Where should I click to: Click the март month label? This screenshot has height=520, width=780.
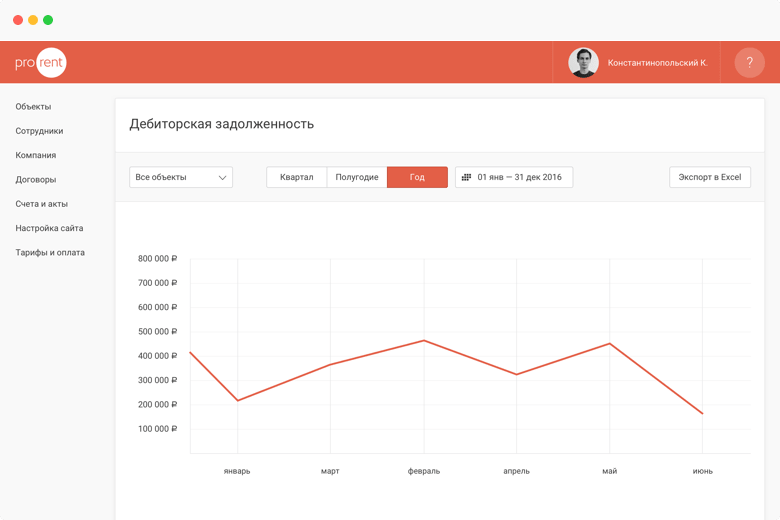pos(330,471)
